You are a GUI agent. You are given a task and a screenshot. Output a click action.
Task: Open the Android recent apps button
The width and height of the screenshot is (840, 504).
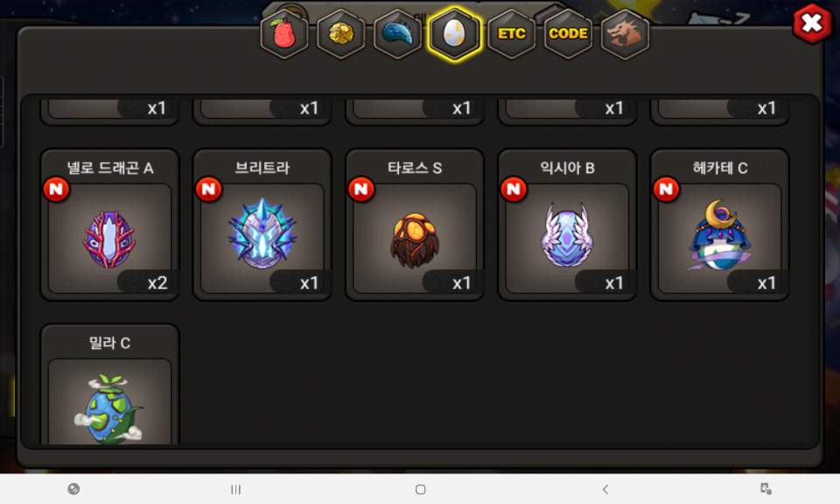pos(235,489)
